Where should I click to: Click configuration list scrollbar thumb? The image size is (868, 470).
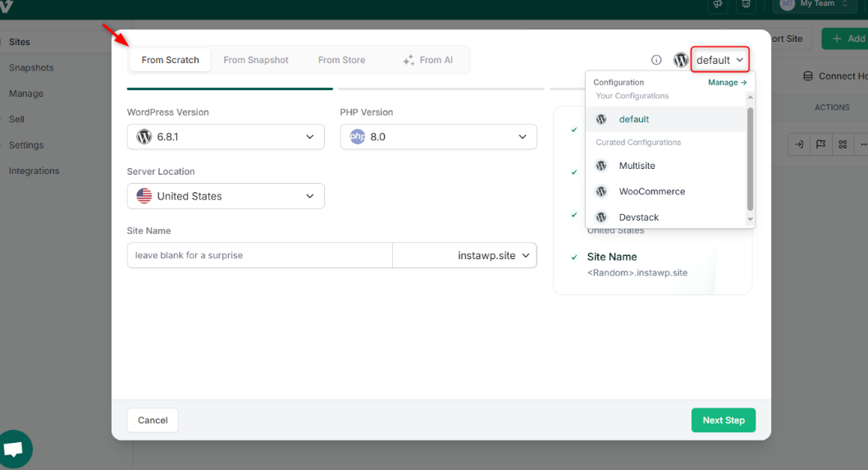point(750,159)
